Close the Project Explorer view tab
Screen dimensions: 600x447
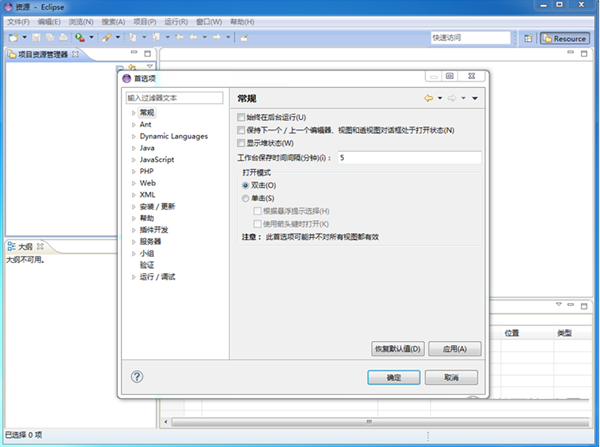pyautogui.click(x=75, y=54)
